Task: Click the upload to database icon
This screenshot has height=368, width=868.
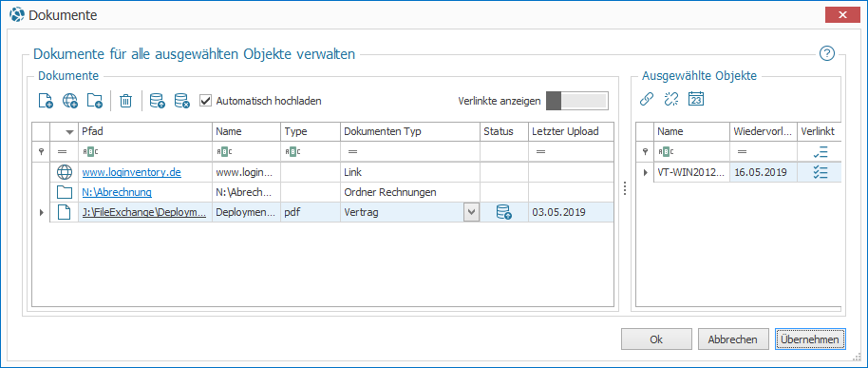Action: point(158,101)
